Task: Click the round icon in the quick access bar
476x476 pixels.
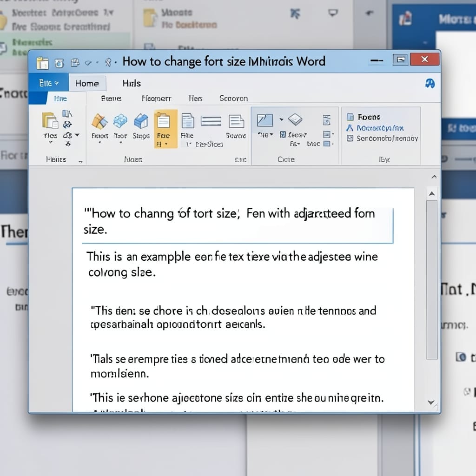Action: (x=59, y=63)
